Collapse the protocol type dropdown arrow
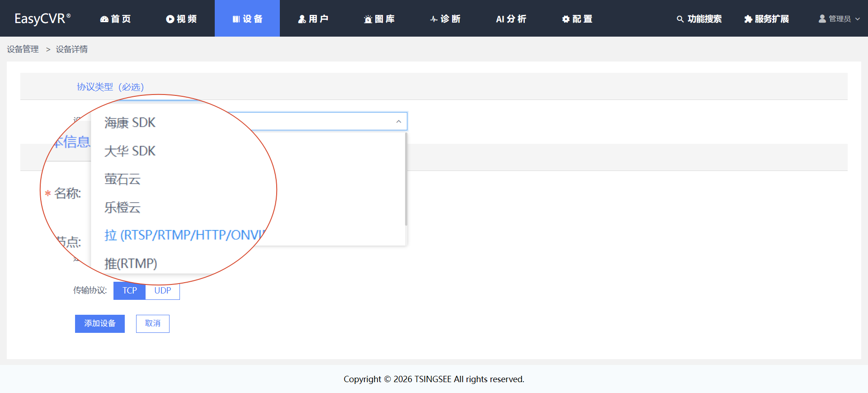Viewport: 868px width, 393px height. pos(398,121)
